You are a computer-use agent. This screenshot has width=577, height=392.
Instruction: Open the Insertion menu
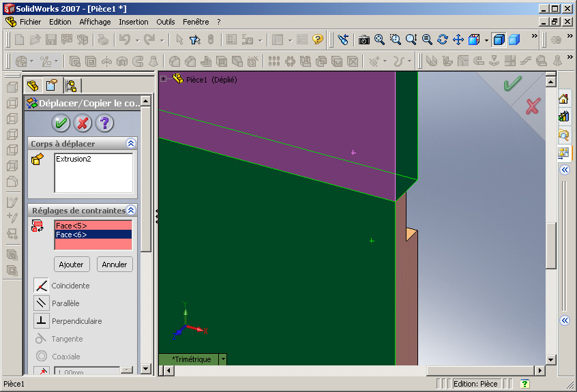coord(133,22)
